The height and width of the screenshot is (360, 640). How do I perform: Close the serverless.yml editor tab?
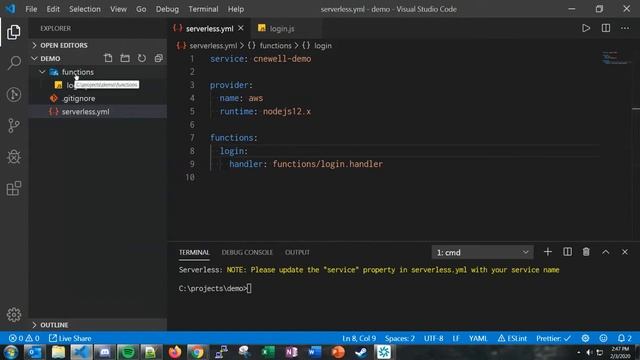click(x=241, y=28)
